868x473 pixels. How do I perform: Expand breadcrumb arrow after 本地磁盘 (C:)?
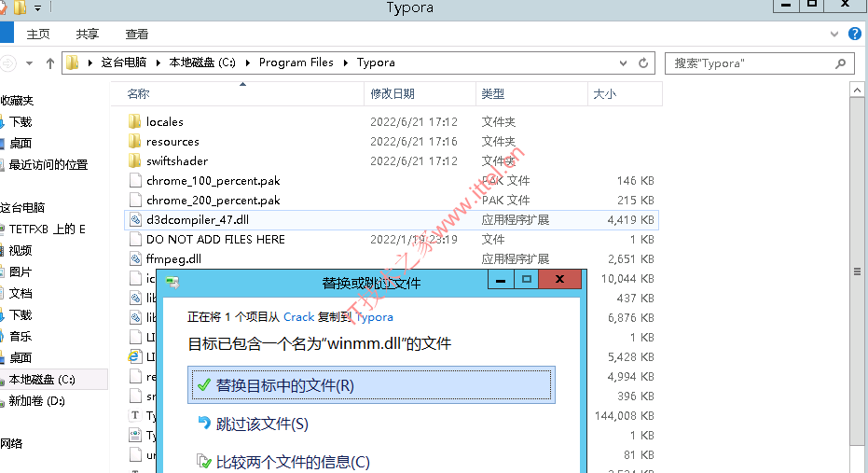tap(247, 63)
